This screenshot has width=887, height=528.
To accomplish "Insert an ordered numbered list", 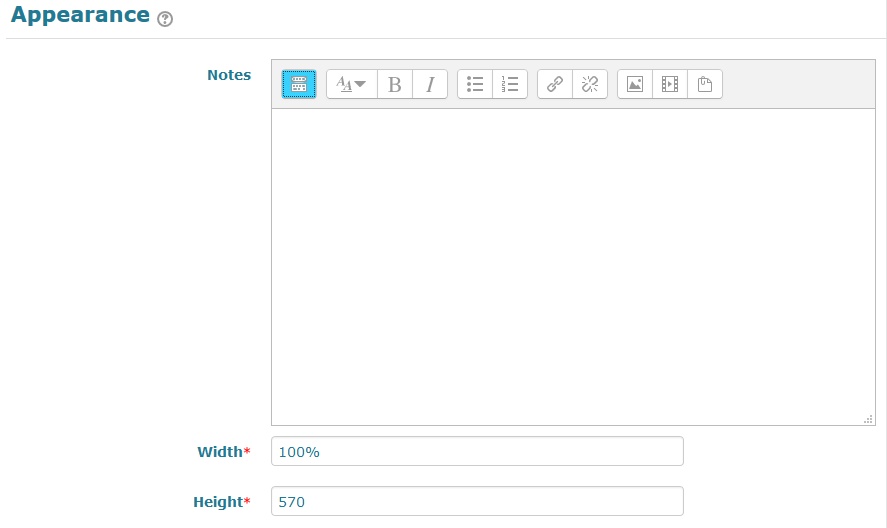I will pyautogui.click(x=510, y=85).
